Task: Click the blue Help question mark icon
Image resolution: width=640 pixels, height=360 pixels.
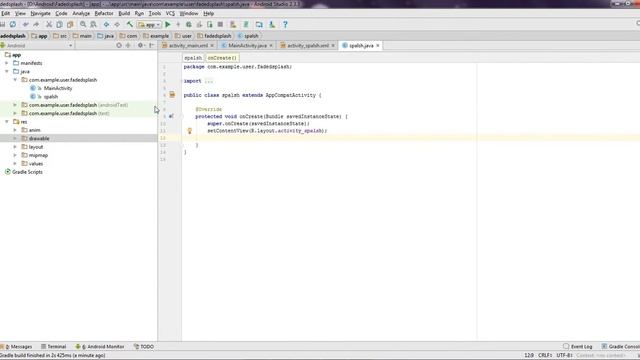Action: (x=285, y=24)
